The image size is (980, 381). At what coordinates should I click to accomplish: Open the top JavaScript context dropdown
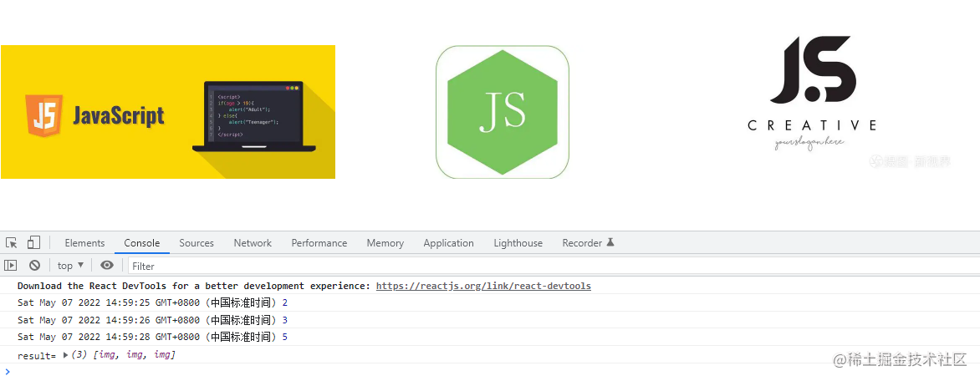click(x=70, y=266)
